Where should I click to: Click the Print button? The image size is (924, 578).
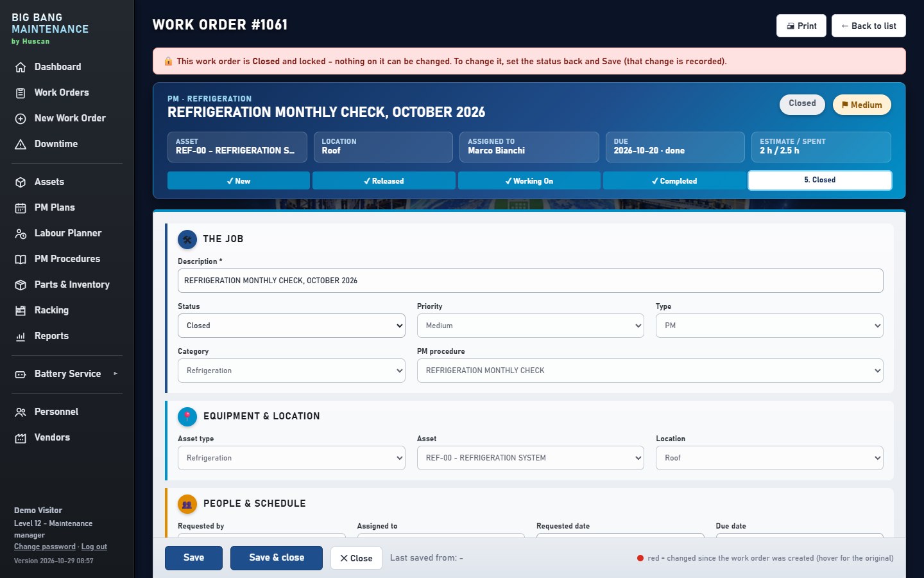pyautogui.click(x=801, y=26)
